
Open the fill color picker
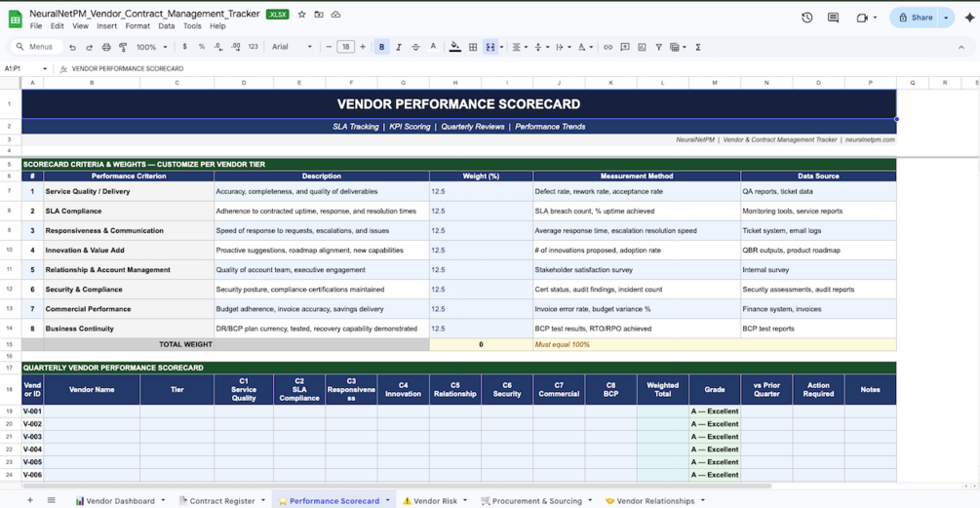point(455,47)
